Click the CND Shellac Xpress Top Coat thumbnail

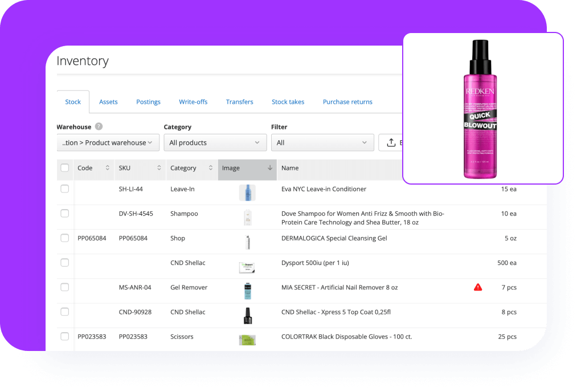click(247, 315)
